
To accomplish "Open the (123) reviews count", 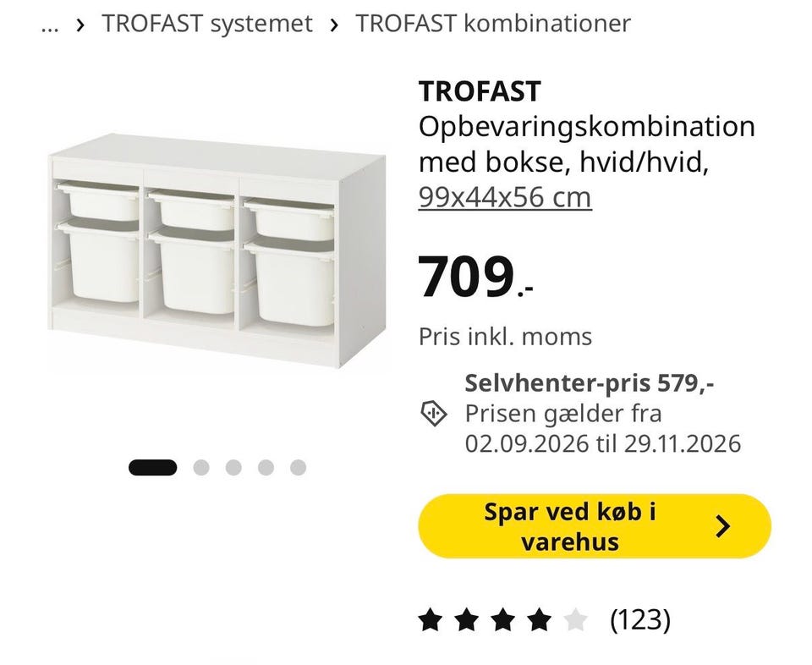I will tap(640, 619).
